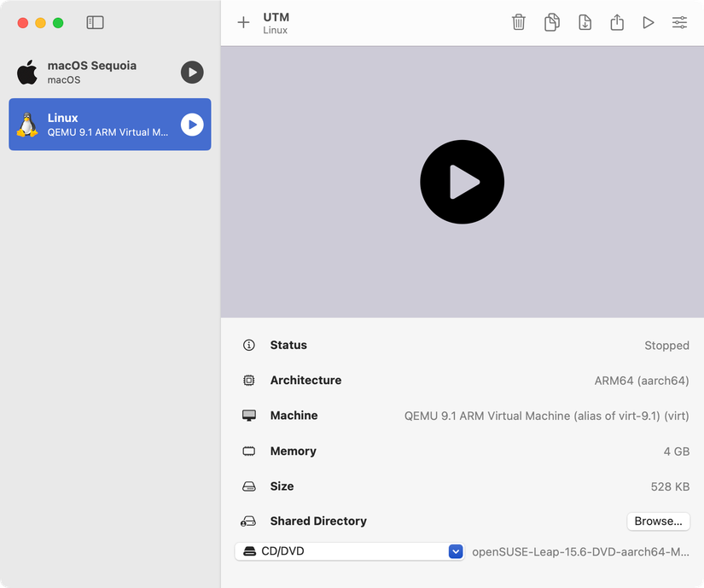Screen dimensions: 704x588
Task: Delete the VM using the trash icon
Action: coord(519,22)
